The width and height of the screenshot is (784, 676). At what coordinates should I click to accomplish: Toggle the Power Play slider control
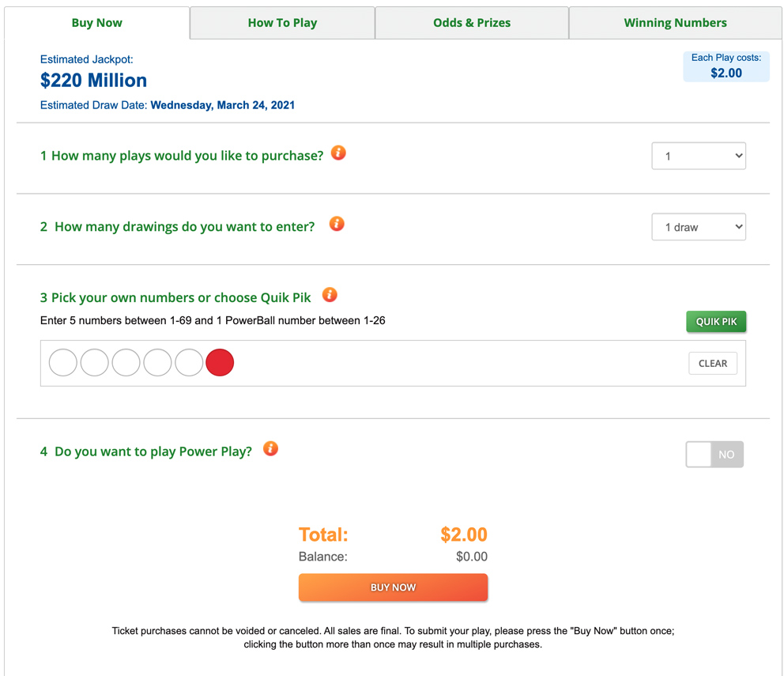(x=714, y=454)
